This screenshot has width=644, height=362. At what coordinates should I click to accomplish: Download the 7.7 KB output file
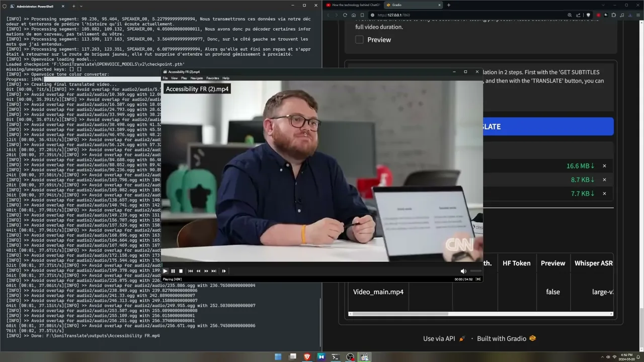tap(583, 194)
